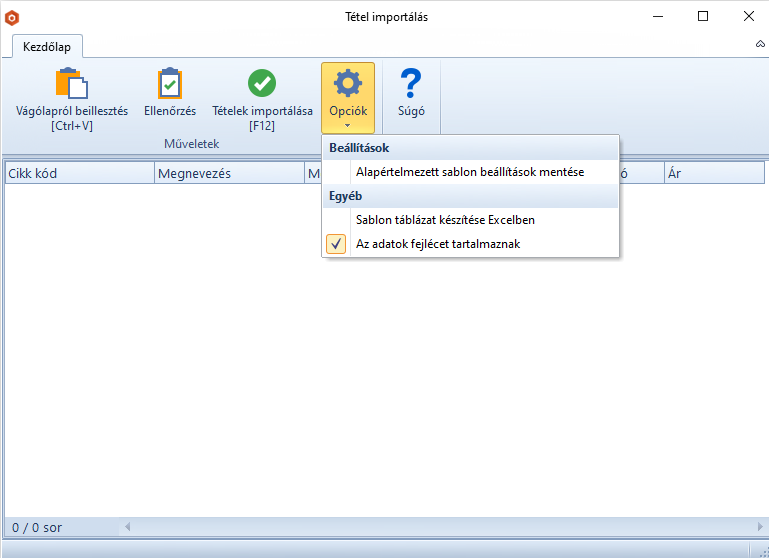This screenshot has height=558, width=769.
Task: Click the horizontal scrollbar track
Action: click(x=440, y=526)
